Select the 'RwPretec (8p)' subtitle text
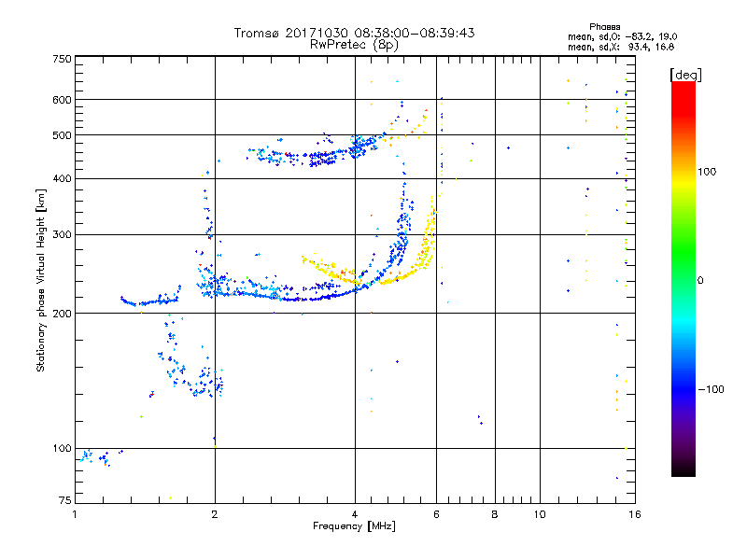 [354, 45]
